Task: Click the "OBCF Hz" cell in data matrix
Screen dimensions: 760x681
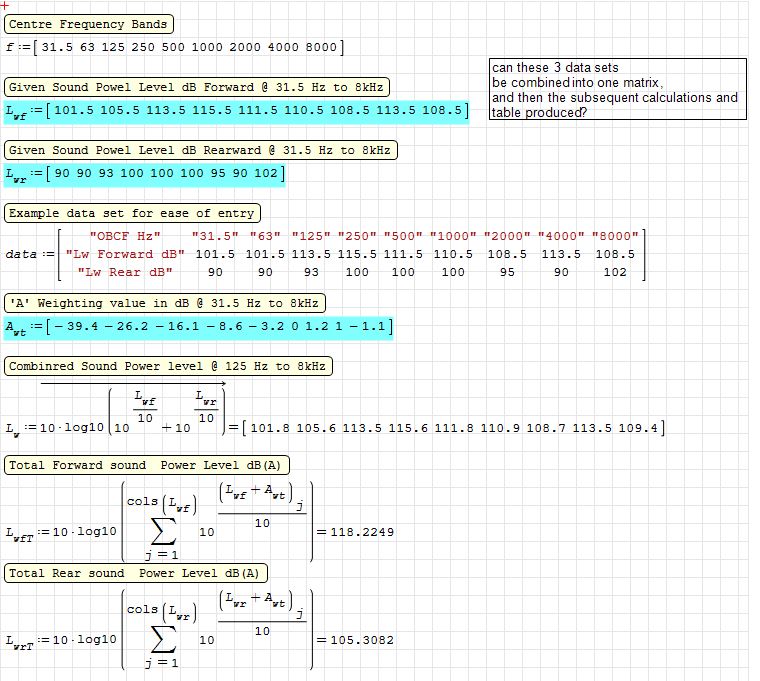Action: pos(125,236)
